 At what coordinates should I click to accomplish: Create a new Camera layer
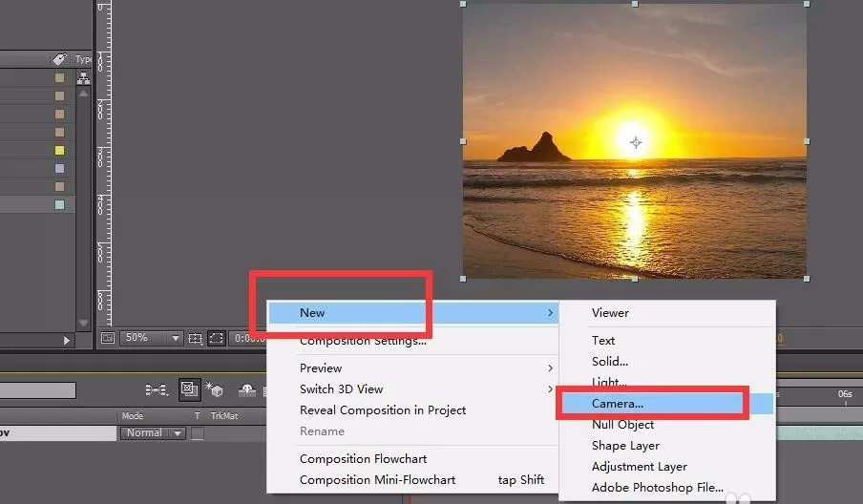[667, 404]
